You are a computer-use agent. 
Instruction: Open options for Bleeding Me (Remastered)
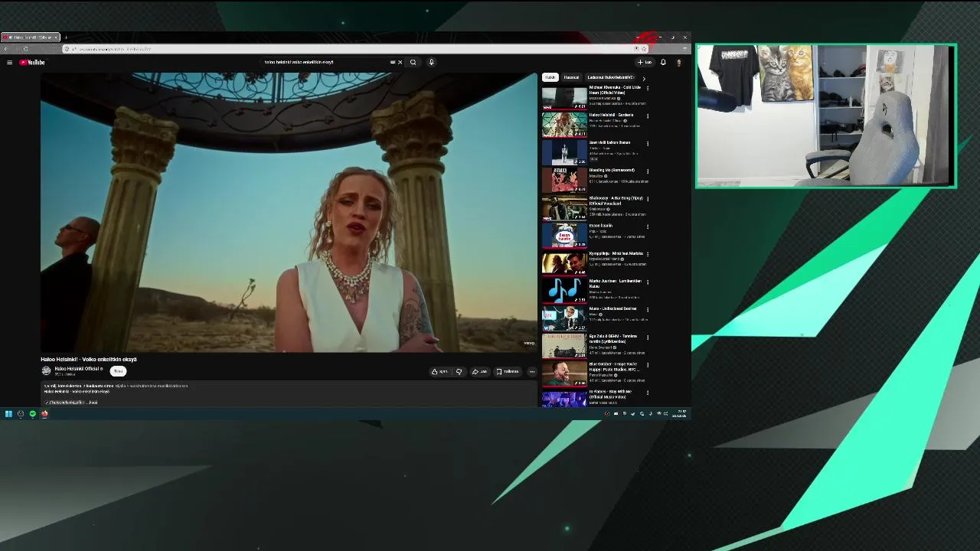click(x=648, y=171)
